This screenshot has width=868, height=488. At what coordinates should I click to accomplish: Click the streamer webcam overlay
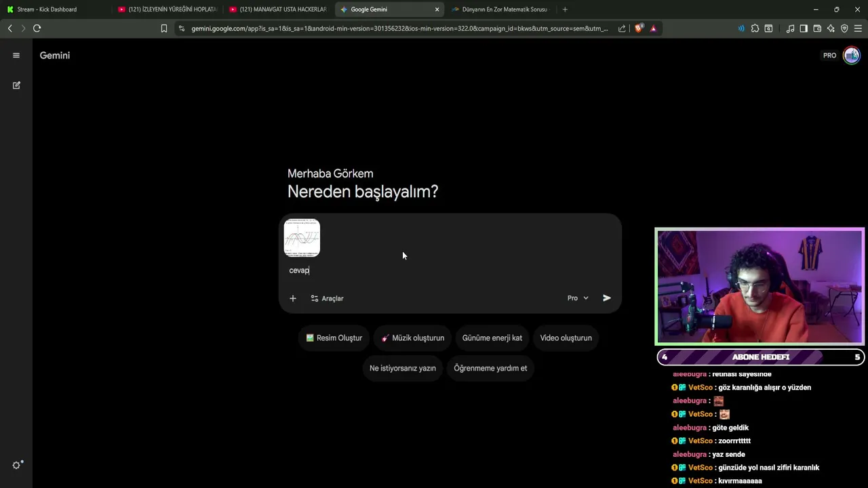759,287
